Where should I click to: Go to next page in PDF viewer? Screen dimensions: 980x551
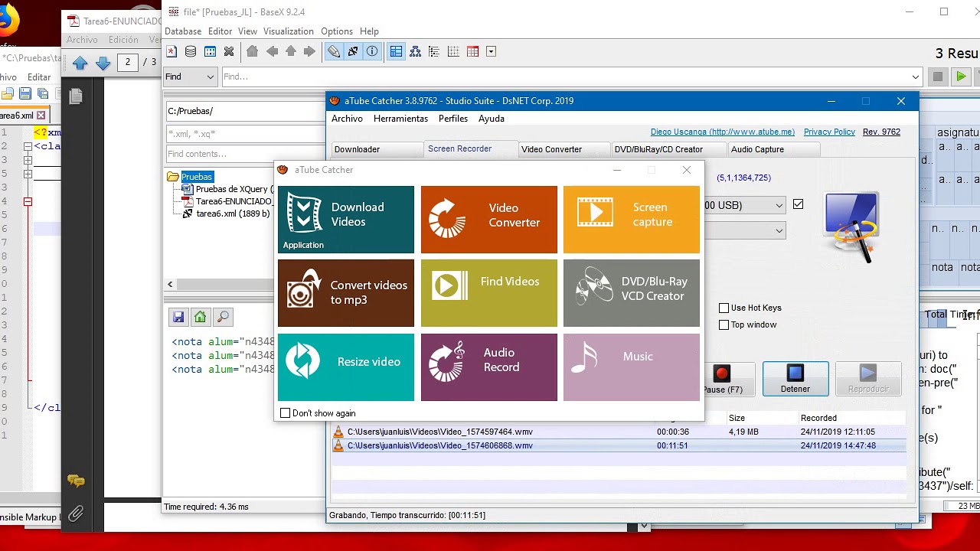click(103, 63)
